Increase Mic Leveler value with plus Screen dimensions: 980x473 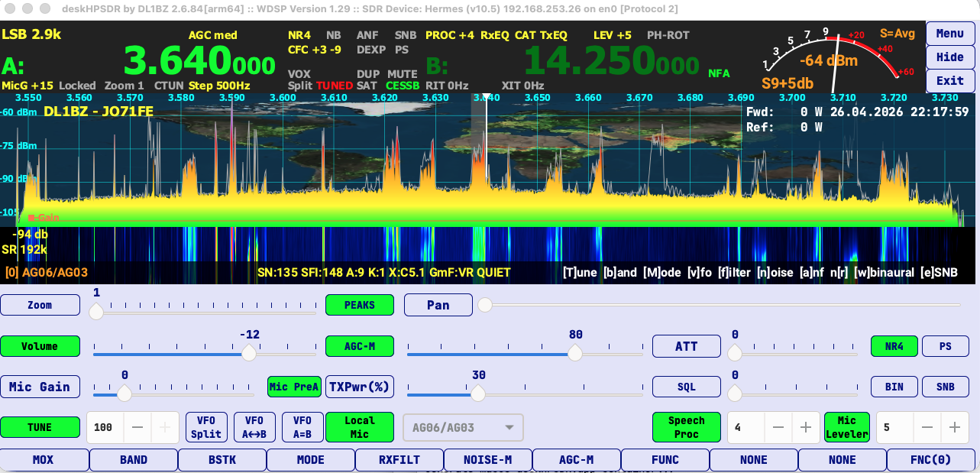point(954,427)
